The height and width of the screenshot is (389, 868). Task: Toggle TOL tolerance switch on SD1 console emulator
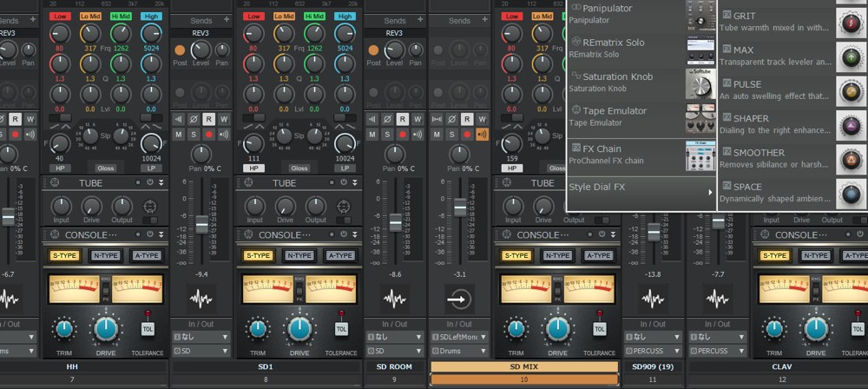click(341, 329)
